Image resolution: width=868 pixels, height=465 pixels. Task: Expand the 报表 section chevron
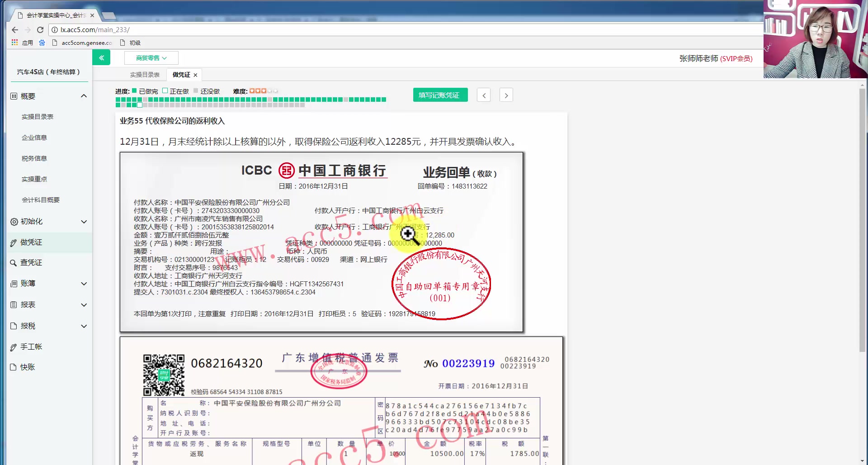pos(84,305)
